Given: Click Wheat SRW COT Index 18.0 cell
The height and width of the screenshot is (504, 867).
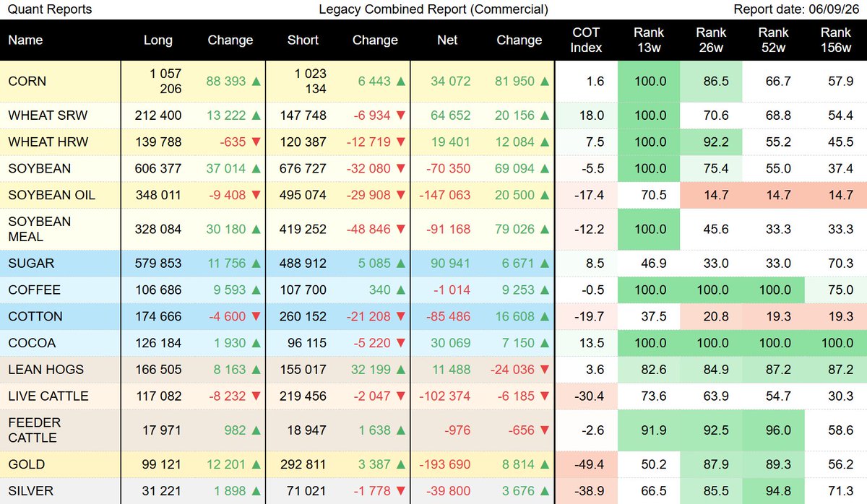Looking at the screenshot, I should coord(586,115).
